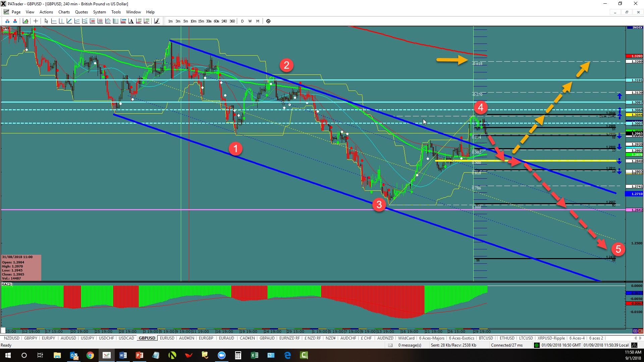Click the alert triangle icon in status bar
The image size is (644, 362).
[634, 345]
